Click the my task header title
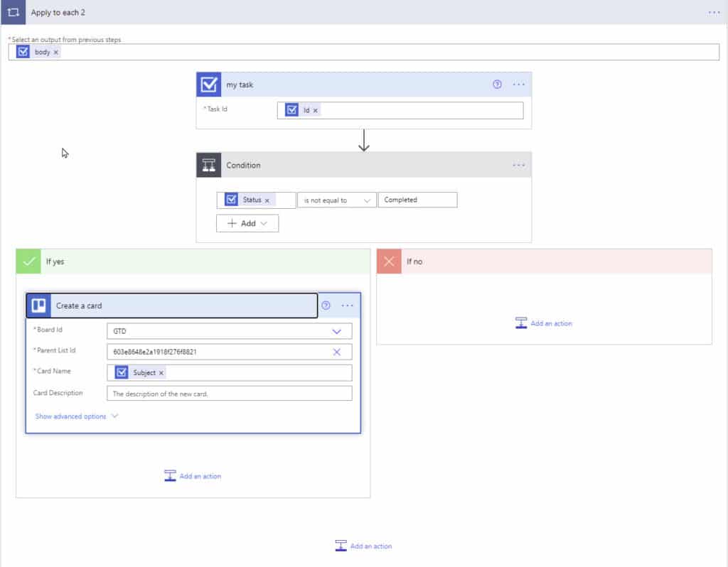The height and width of the screenshot is (567, 728). point(240,85)
